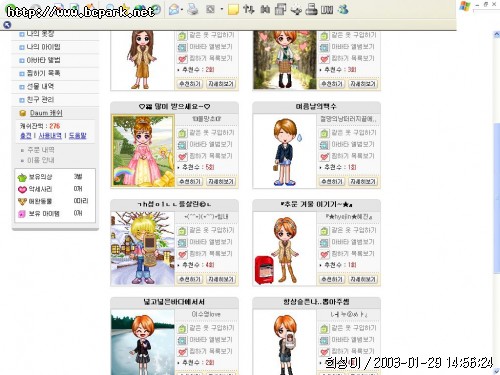Click 추천하기 on the sweat-drop boy card
This screenshot has width=500, height=375.
pos(332,181)
